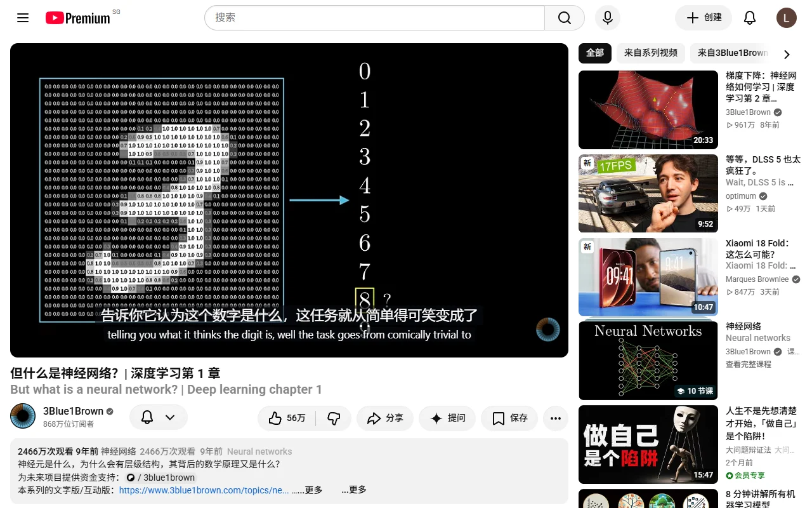Open the gradient descent video thumbnail (20:33)

tap(648, 110)
